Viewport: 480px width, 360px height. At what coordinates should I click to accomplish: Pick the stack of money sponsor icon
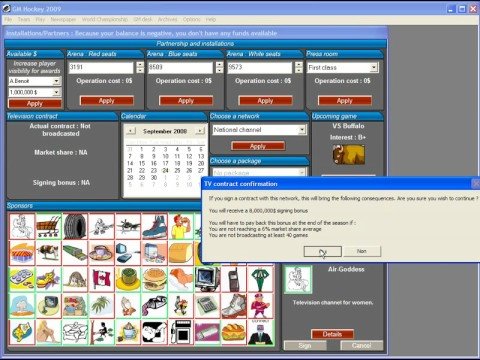click(x=75, y=253)
